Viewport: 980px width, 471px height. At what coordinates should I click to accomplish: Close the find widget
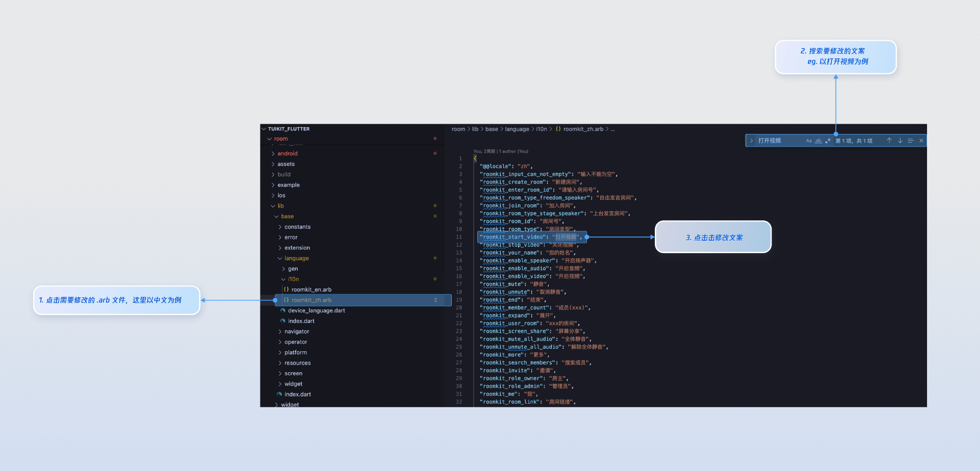pos(921,141)
